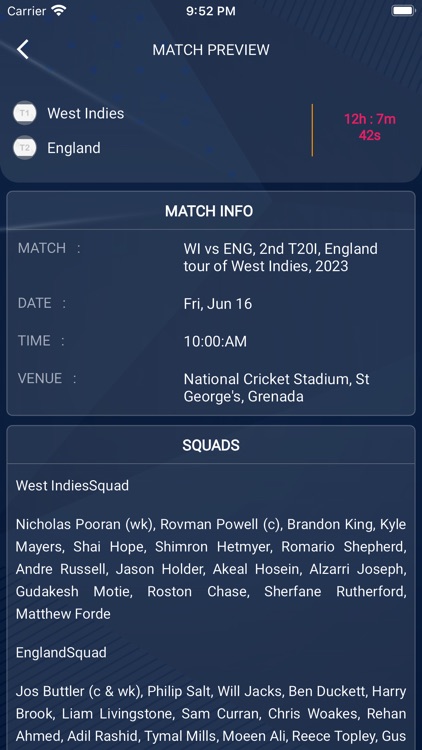
Task: Select the England team name
Action: click(x=74, y=148)
